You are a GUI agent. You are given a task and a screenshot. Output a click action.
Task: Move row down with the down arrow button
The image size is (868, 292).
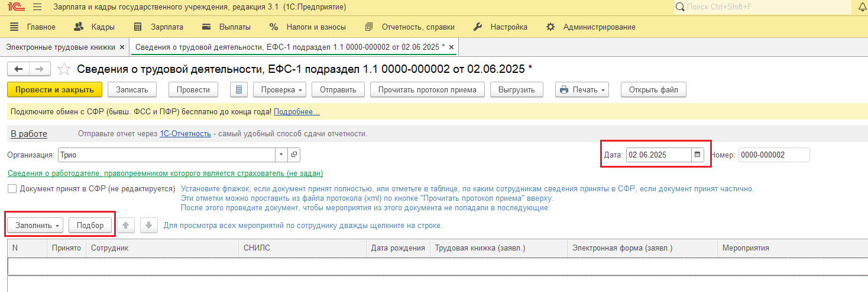(149, 226)
